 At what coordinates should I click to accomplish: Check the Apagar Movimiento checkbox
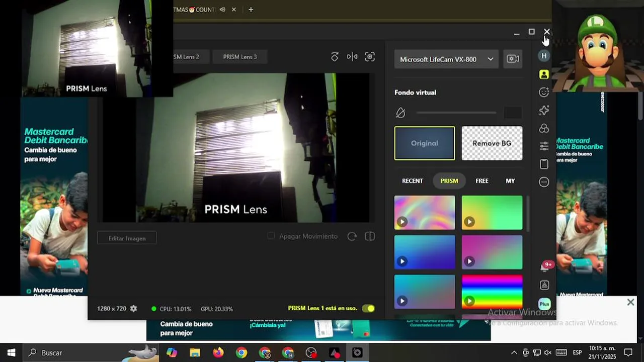(x=271, y=236)
